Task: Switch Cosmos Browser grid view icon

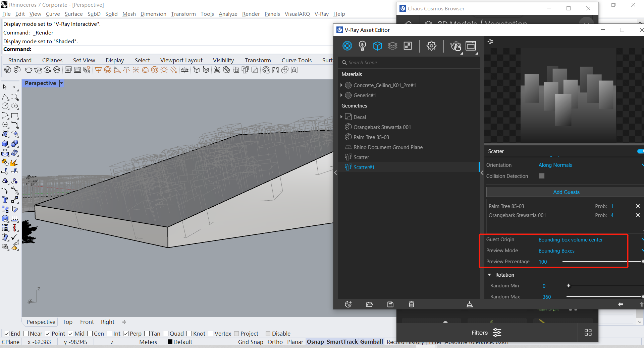Action: coord(588,333)
